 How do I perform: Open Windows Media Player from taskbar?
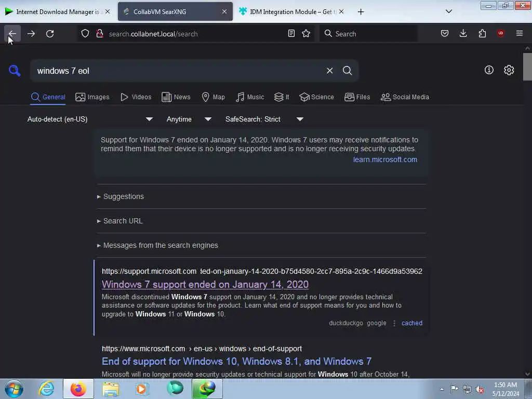point(142,389)
